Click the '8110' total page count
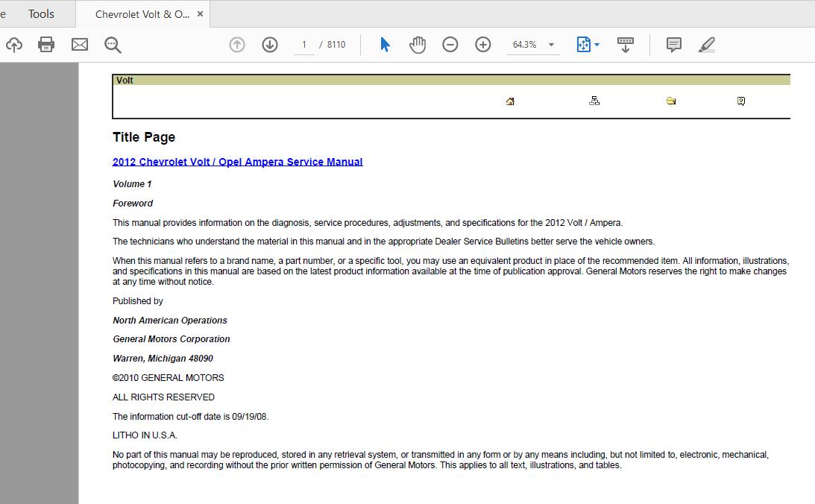 336,45
